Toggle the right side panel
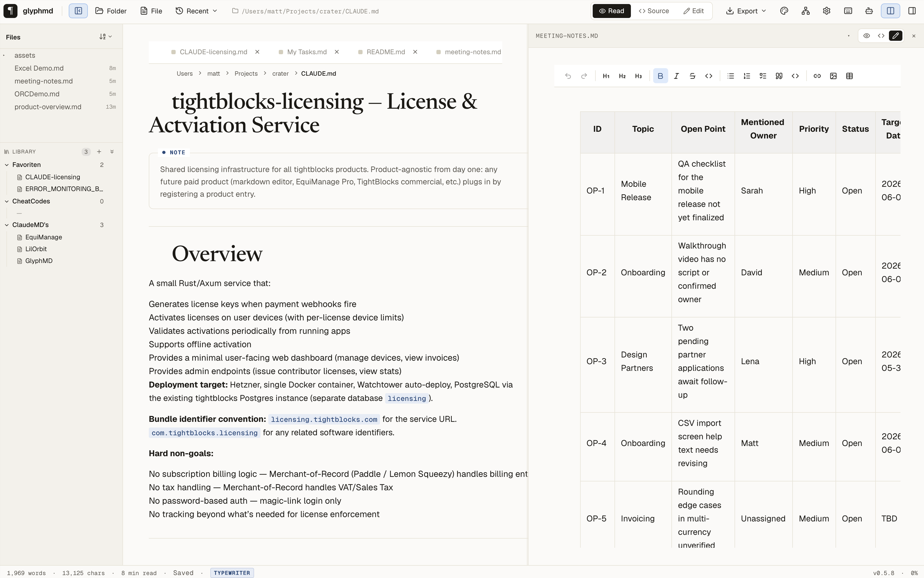 912,11
